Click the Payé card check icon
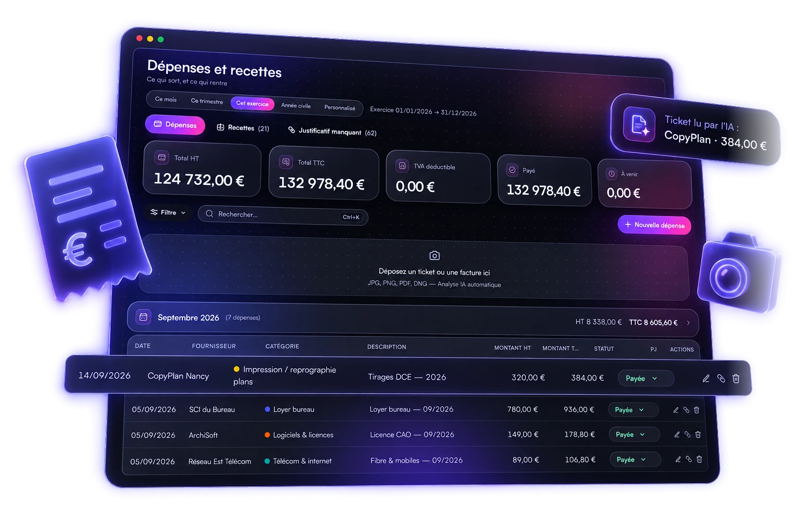This screenshot has height=532, width=798. coord(512,170)
